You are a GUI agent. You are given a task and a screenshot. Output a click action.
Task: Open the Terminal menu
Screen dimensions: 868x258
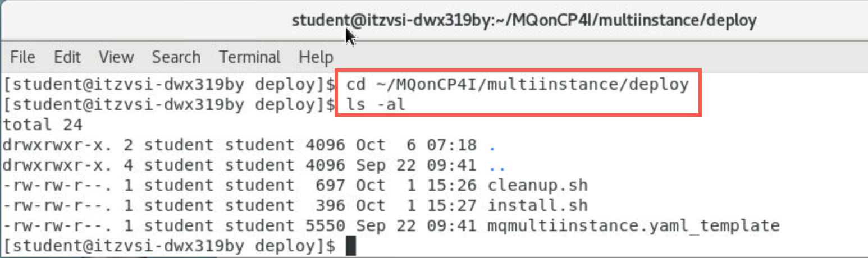[x=250, y=57]
